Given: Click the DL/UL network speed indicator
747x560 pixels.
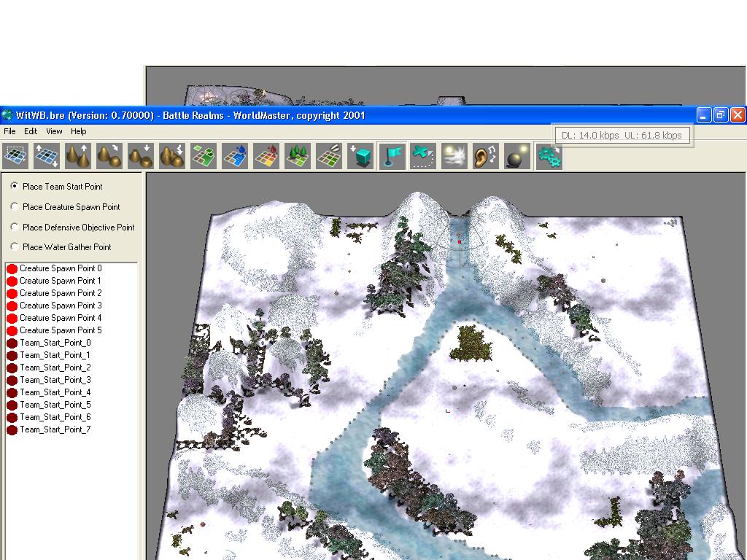Looking at the screenshot, I should click(x=622, y=135).
